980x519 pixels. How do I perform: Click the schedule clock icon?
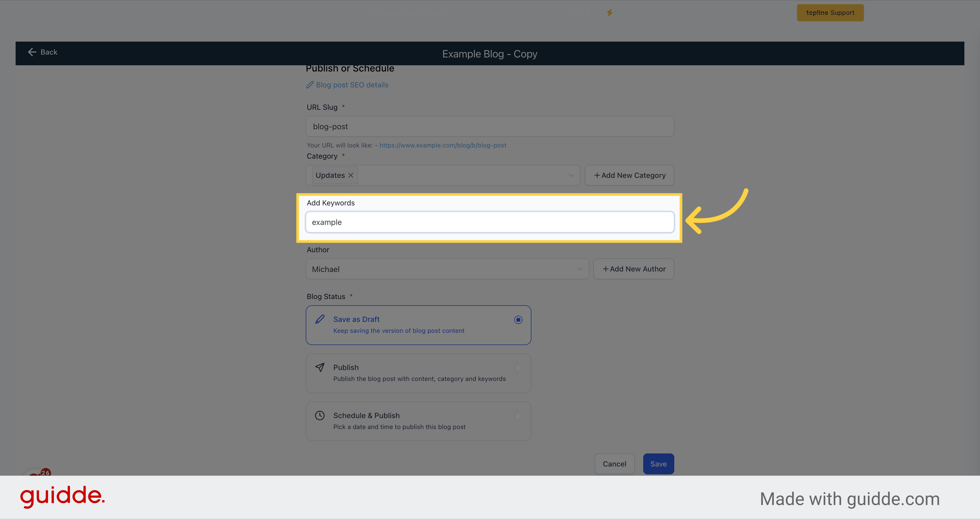point(320,415)
